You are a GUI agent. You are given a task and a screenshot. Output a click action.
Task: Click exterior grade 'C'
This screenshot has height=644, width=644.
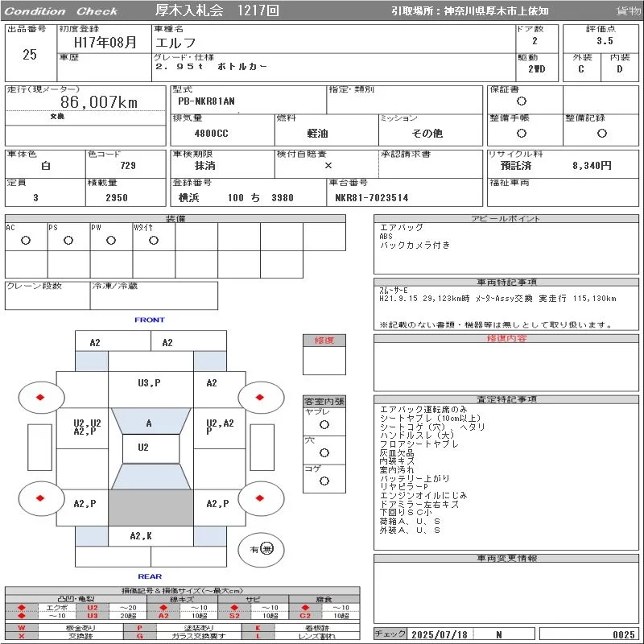[x=581, y=69]
